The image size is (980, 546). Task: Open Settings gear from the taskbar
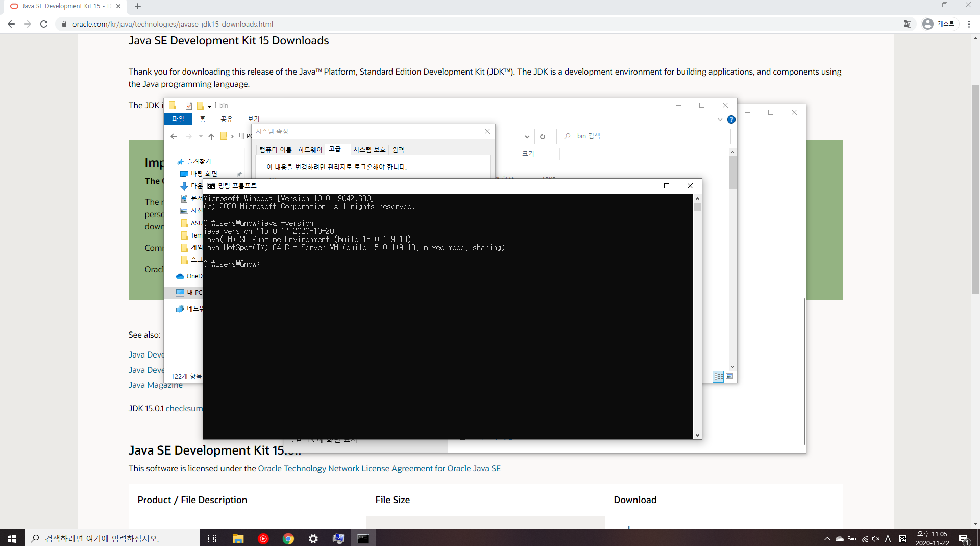click(313, 538)
